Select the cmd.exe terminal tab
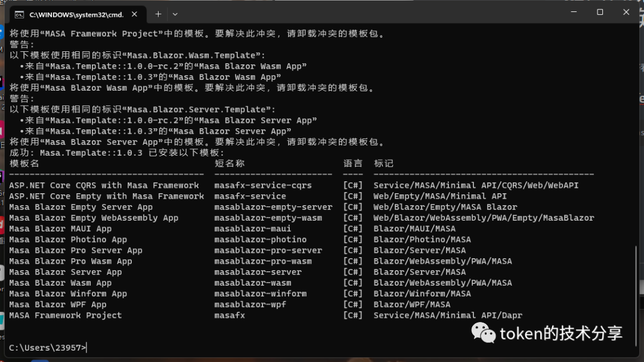644x362 pixels. (x=78, y=14)
